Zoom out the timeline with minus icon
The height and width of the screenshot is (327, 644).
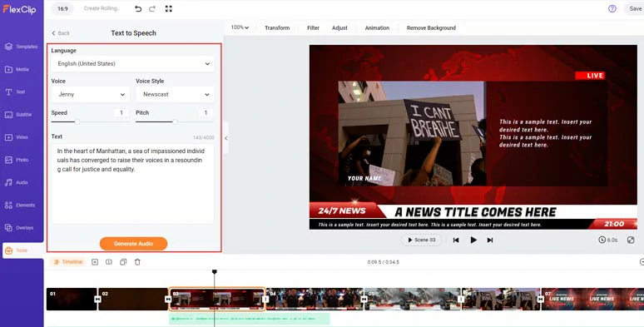(642, 261)
